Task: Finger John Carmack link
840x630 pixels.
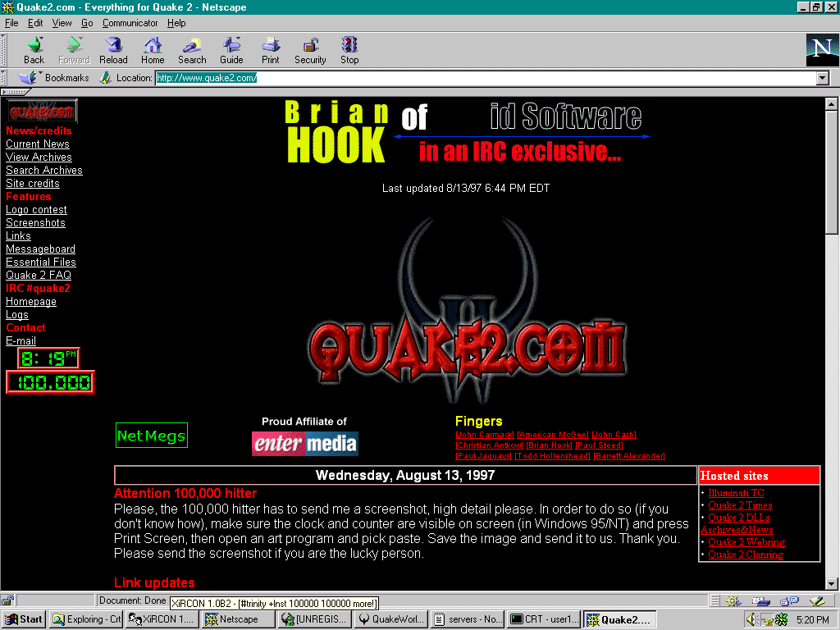Action: click(x=484, y=435)
